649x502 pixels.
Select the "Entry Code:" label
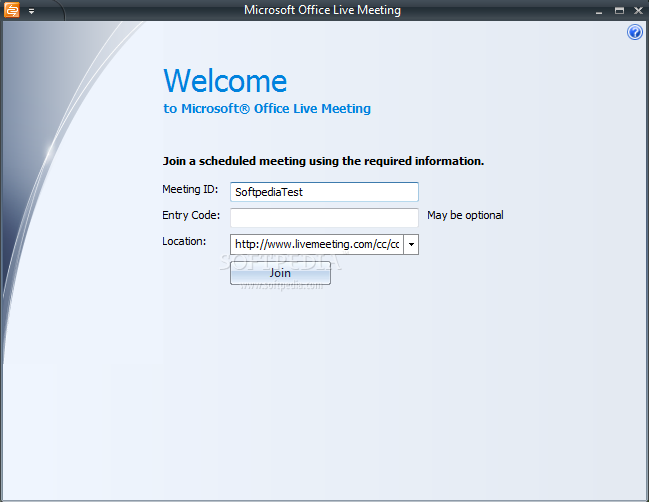(191, 215)
